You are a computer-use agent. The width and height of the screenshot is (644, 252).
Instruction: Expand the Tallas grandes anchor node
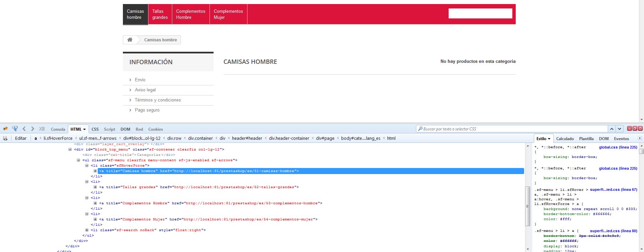coord(95,187)
